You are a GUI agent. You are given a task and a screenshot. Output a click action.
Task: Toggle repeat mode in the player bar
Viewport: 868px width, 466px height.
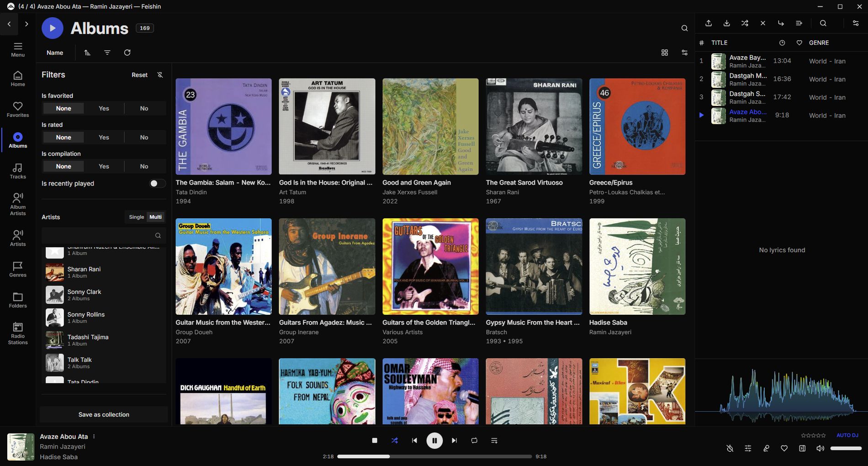click(474, 440)
